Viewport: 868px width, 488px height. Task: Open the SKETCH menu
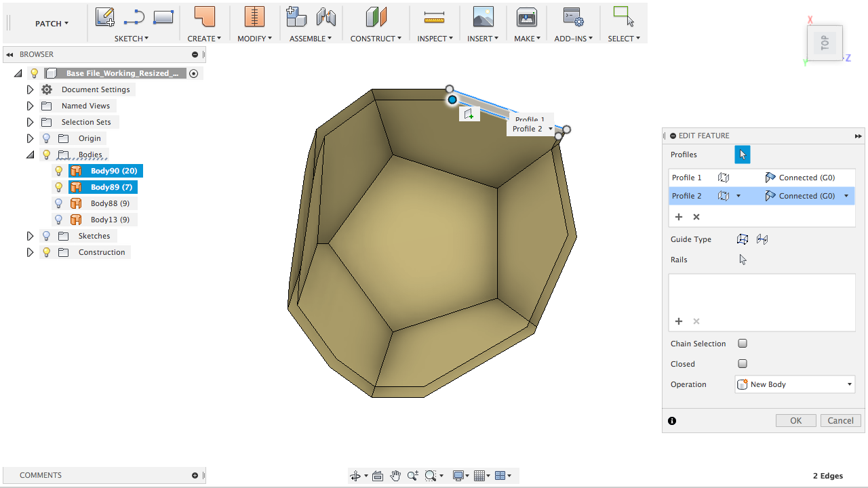point(132,39)
